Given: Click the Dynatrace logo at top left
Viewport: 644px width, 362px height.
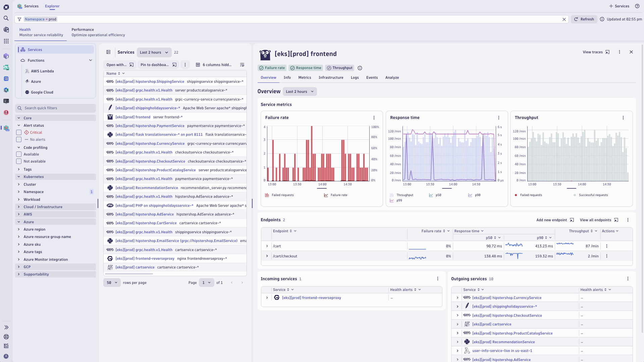Looking at the screenshot, I should [x=6, y=6].
